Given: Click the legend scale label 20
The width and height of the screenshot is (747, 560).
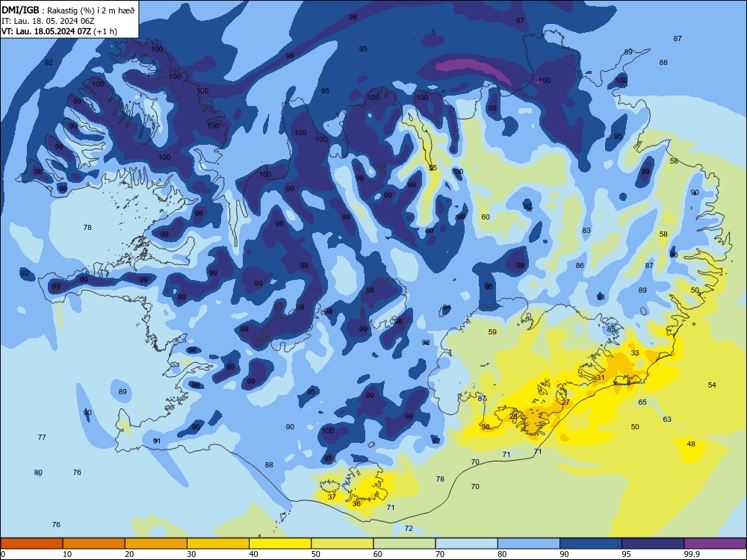Looking at the screenshot, I should 129,554.
